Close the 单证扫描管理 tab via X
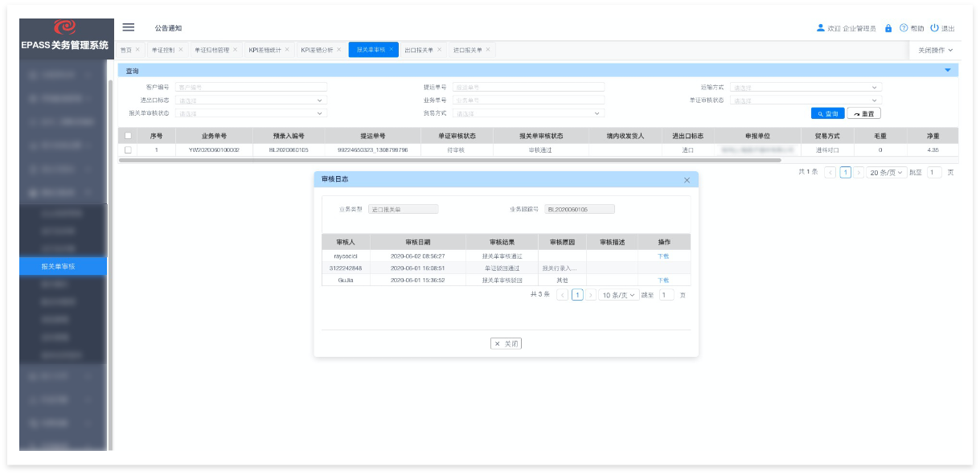Viewport: 980px width, 475px height. 235,49
